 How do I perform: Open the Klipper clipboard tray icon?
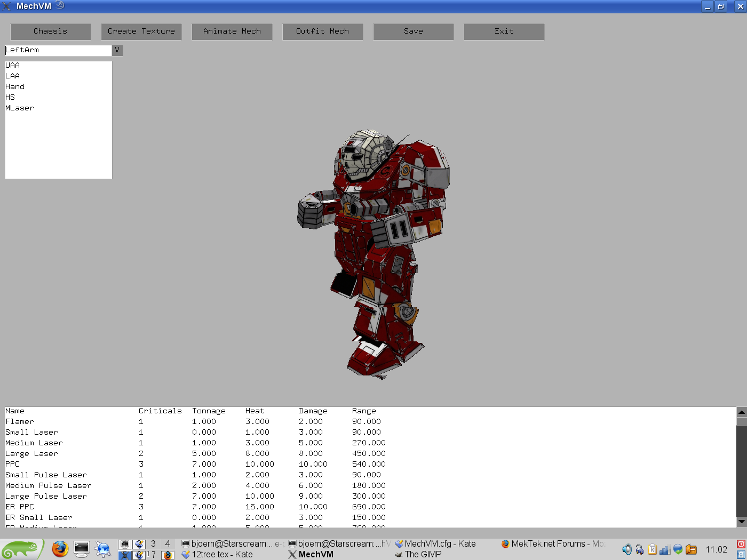(x=652, y=549)
